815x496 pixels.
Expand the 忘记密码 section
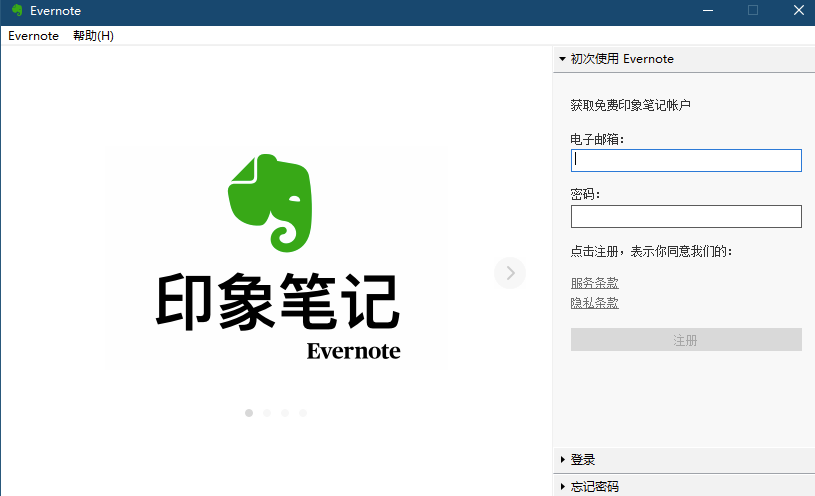(683, 487)
